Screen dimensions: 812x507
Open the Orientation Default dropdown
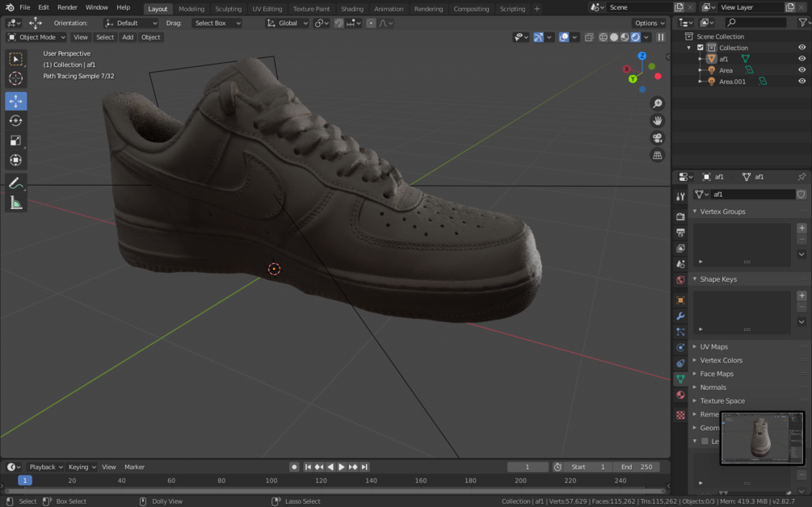coord(131,23)
